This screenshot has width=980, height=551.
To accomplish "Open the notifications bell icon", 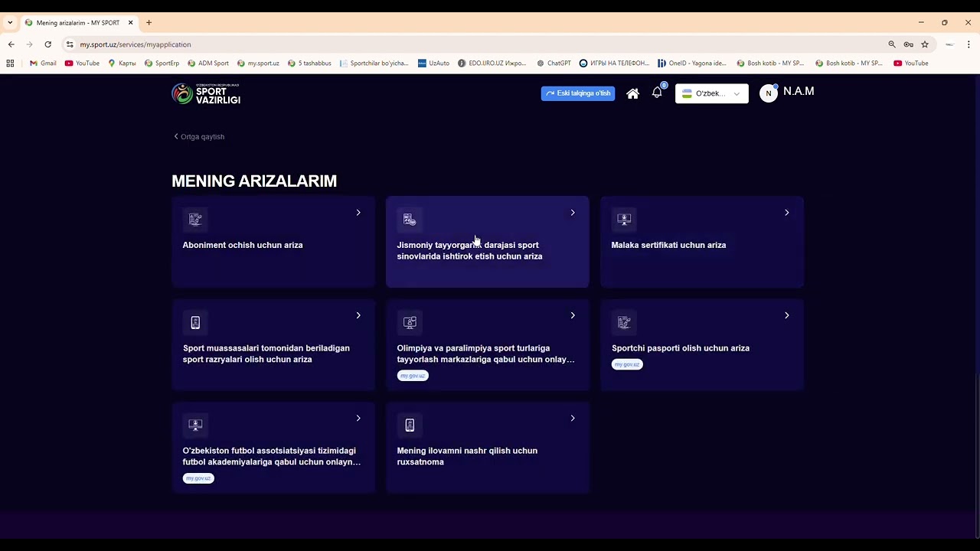I will pos(657,93).
